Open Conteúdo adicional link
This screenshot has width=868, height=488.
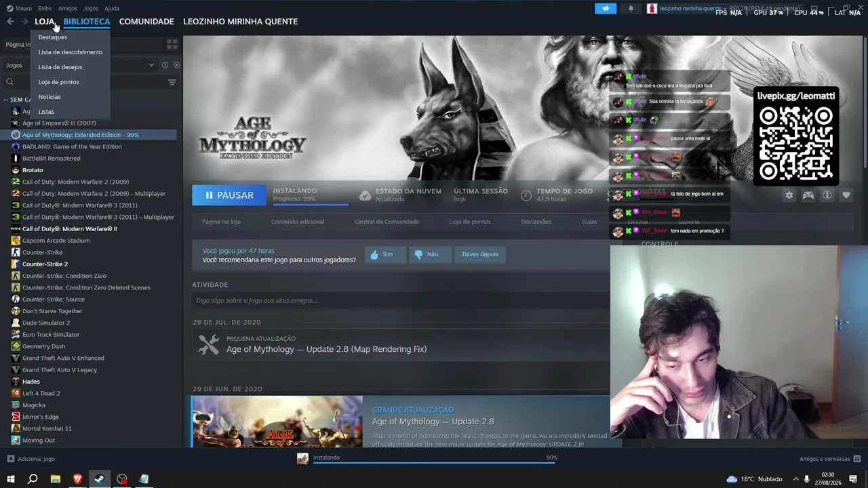298,222
